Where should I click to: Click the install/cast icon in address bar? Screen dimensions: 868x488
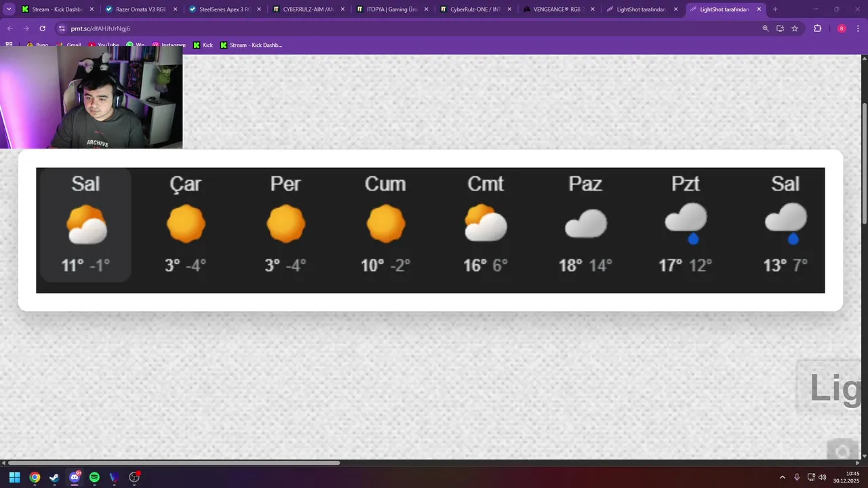tap(780, 28)
